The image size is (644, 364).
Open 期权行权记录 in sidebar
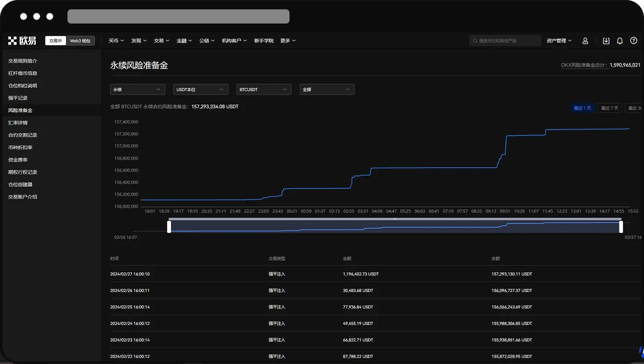pos(23,172)
